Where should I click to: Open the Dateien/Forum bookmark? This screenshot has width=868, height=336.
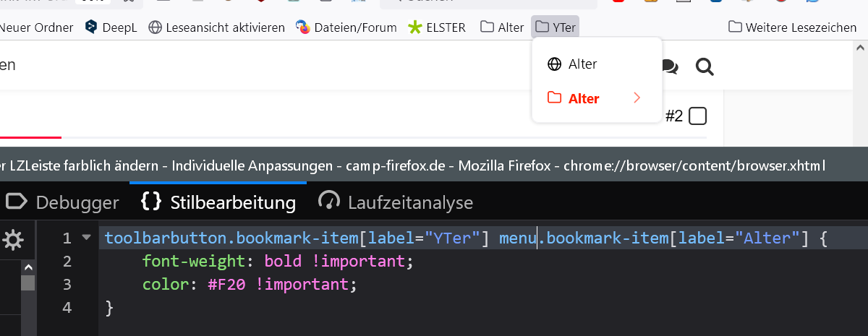tap(346, 27)
